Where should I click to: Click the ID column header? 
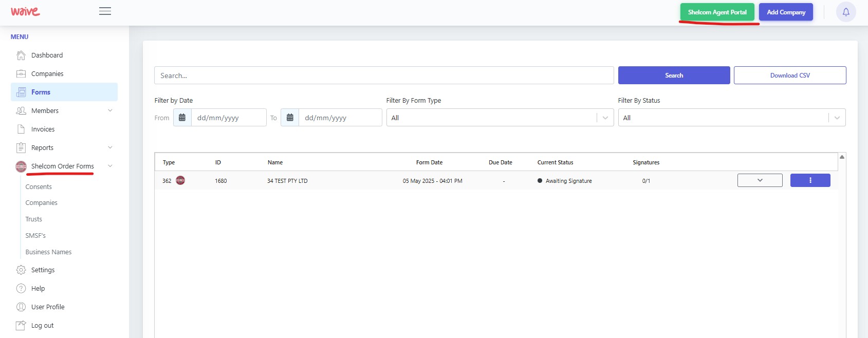[x=218, y=162]
